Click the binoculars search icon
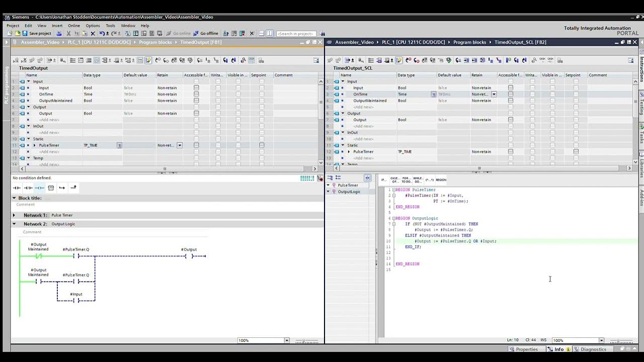This screenshot has height=362, width=644. coord(323,34)
